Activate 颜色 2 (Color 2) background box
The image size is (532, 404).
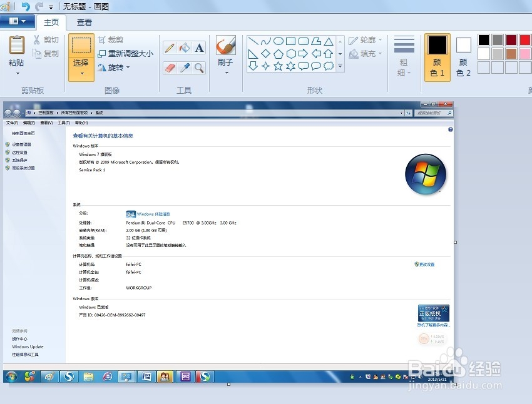coord(463,57)
